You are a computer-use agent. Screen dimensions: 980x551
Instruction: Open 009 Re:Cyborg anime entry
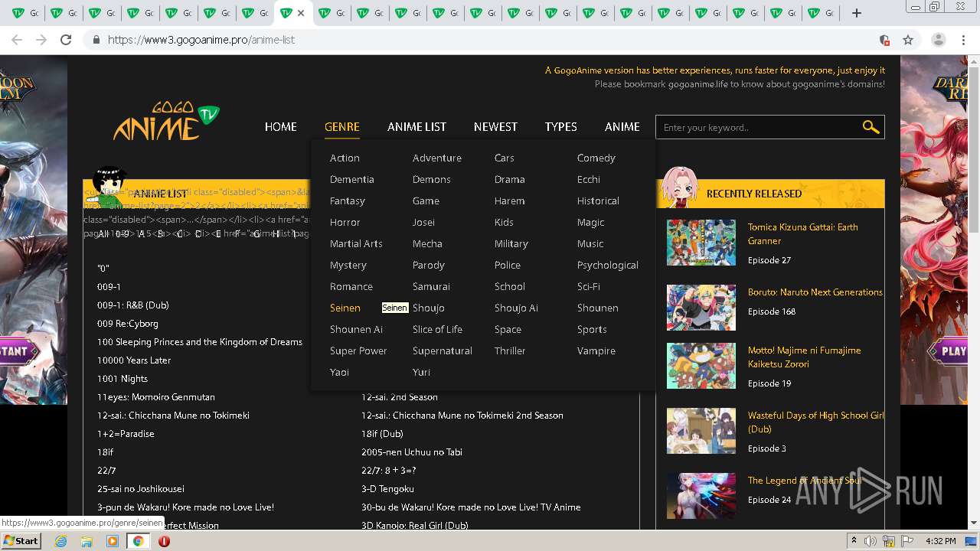127,324
